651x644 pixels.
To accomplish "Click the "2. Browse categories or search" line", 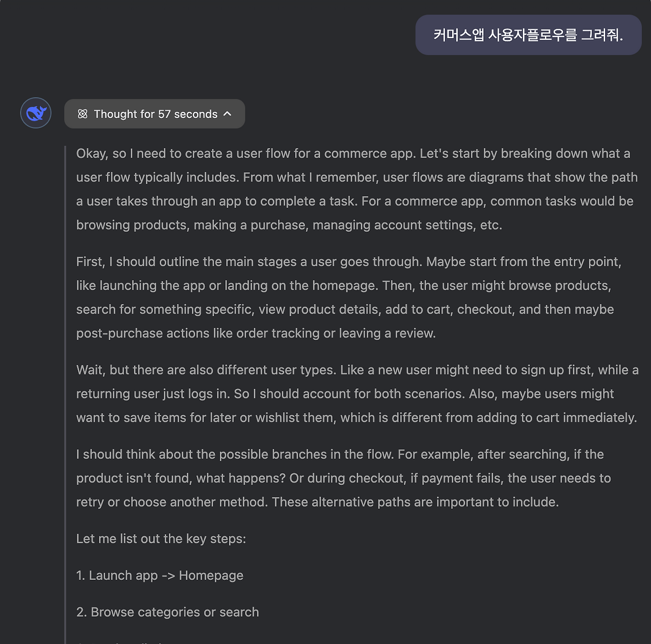I will (x=167, y=612).
